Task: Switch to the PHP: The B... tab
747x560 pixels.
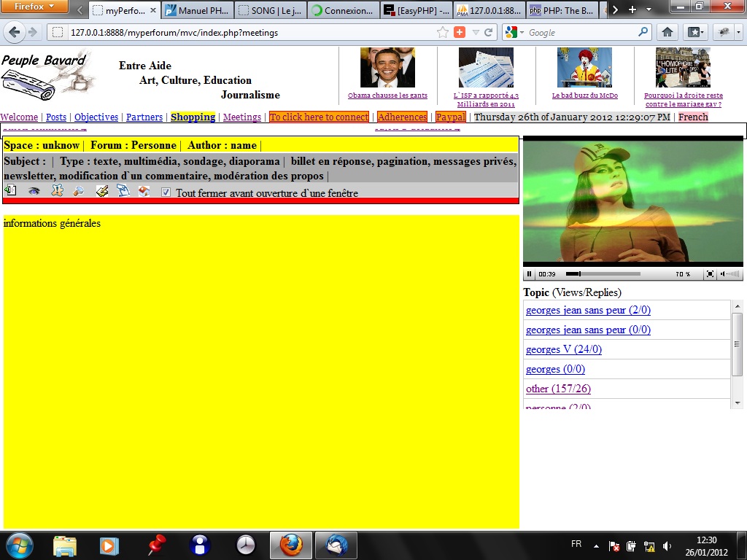Action: click(x=562, y=10)
